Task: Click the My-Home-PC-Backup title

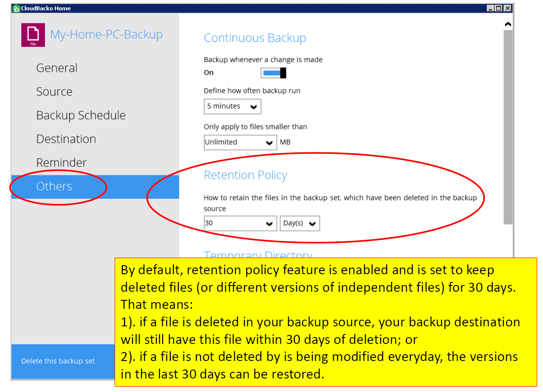Action: tap(106, 35)
